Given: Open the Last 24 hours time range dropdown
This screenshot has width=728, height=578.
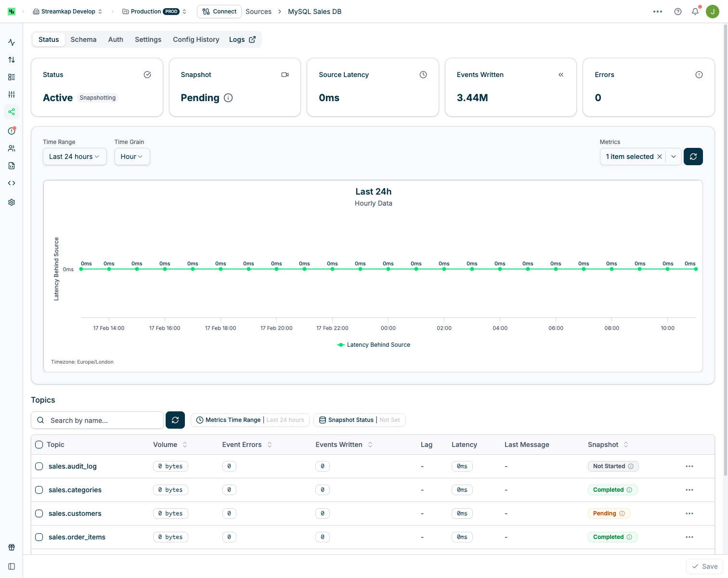Looking at the screenshot, I should pyautogui.click(x=74, y=157).
